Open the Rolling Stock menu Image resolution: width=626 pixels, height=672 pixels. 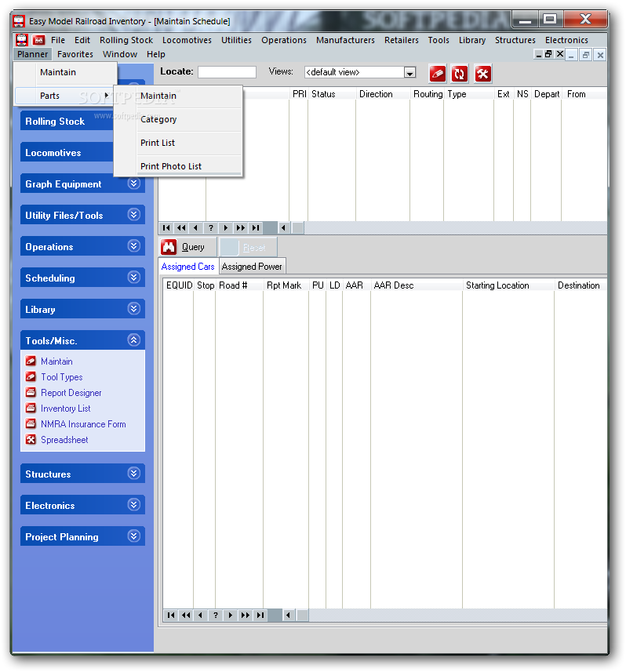126,40
